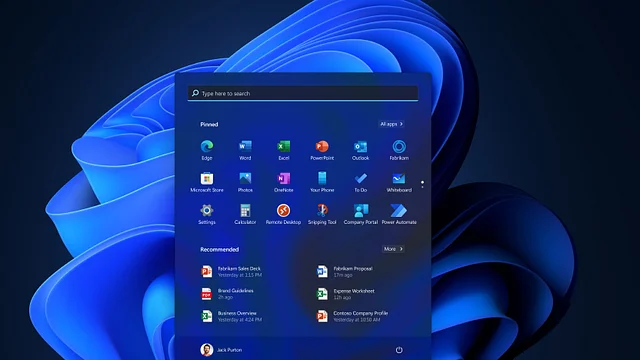Open Company Portal
Screen dimensions: 640x360
pyautogui.click(x=360, y=214)
